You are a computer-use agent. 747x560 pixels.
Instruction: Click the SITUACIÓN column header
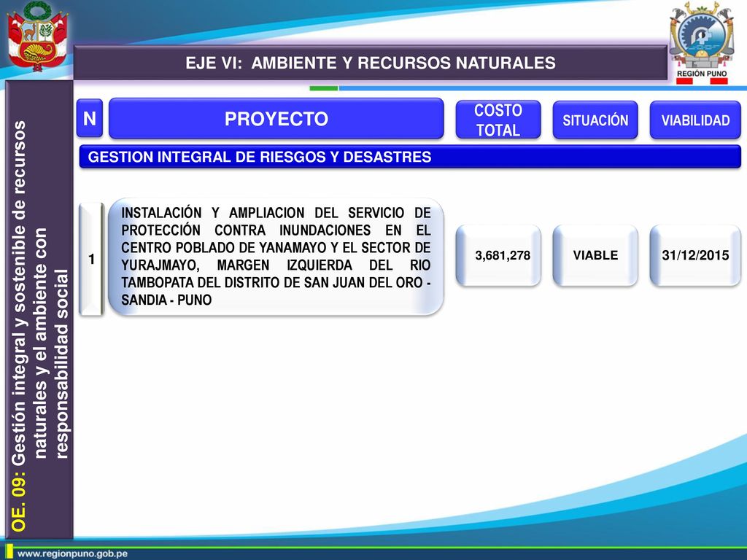pos(595,120)
